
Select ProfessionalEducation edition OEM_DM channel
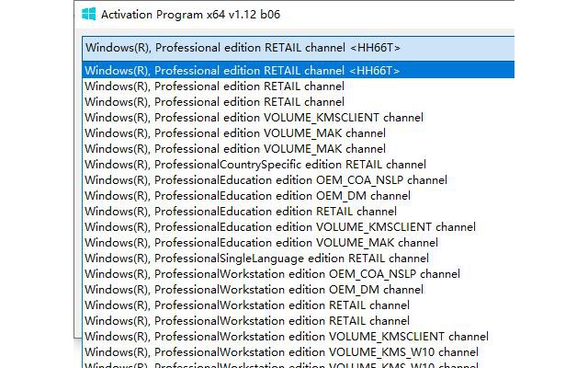298,196
